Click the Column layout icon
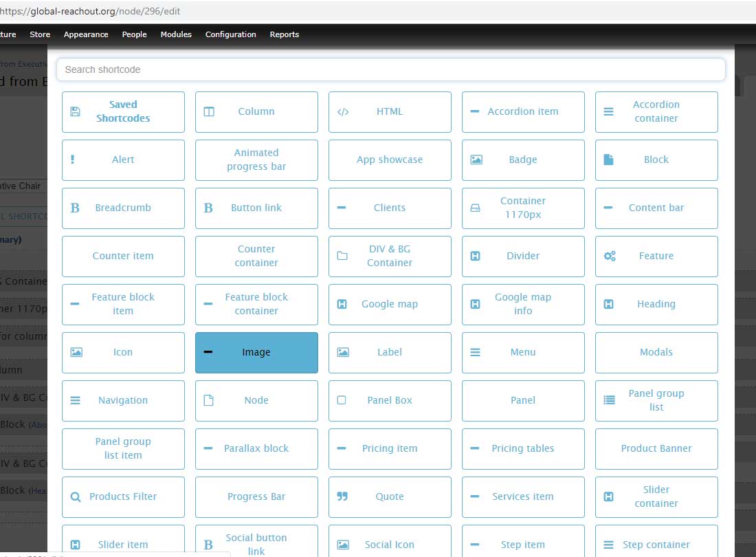This screenshot has height=557, width=756. (x=209, y=111)
